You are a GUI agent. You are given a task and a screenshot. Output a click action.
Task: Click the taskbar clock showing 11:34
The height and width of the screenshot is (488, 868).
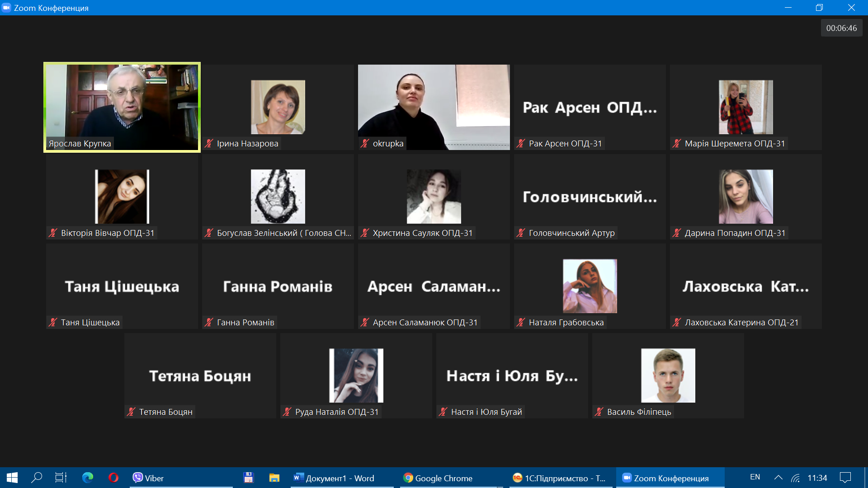coord(817,478)
